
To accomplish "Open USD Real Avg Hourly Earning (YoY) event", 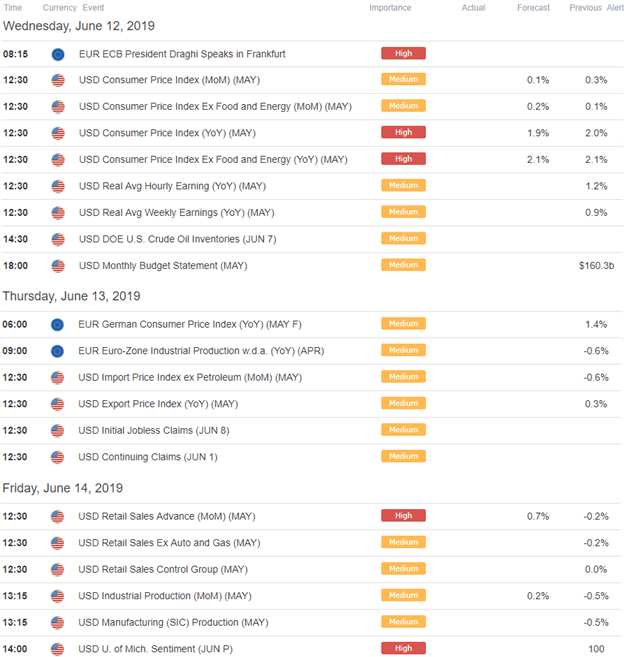I will tap(172, 186).
